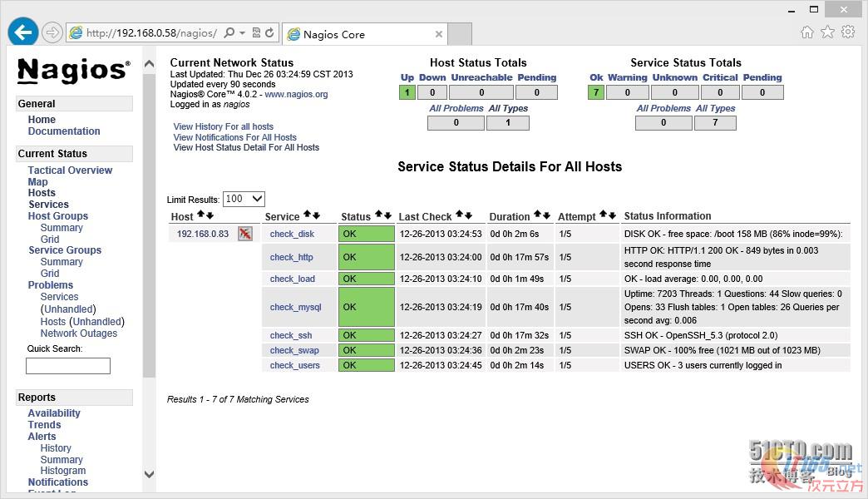Click Service Status Warning header link
868x499 pixels.
point(628,77)
